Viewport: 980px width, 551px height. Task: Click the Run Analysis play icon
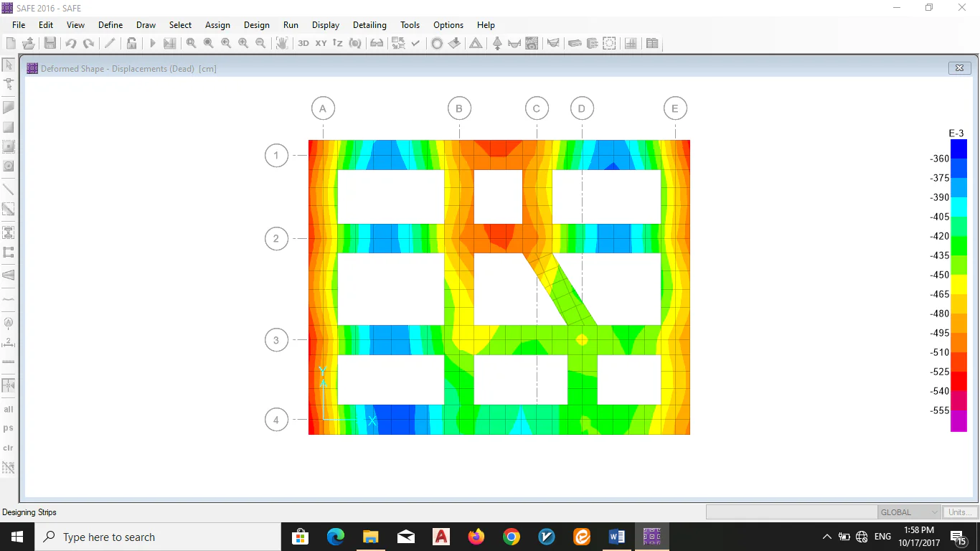point(153,44)
